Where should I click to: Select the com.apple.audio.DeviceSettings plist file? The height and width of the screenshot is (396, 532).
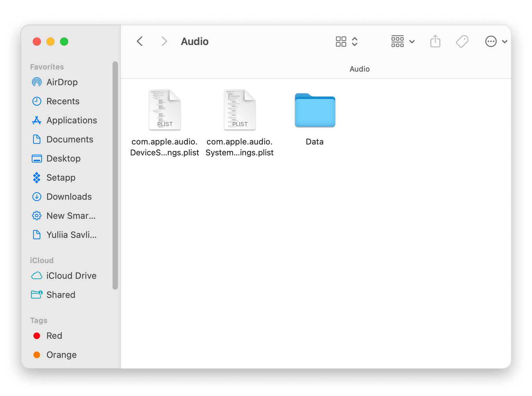(x=165, y=110)
